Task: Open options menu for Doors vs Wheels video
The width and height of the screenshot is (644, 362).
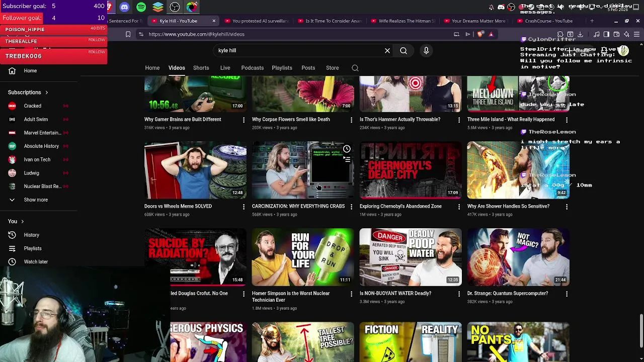Action: (x=244, y=207)
